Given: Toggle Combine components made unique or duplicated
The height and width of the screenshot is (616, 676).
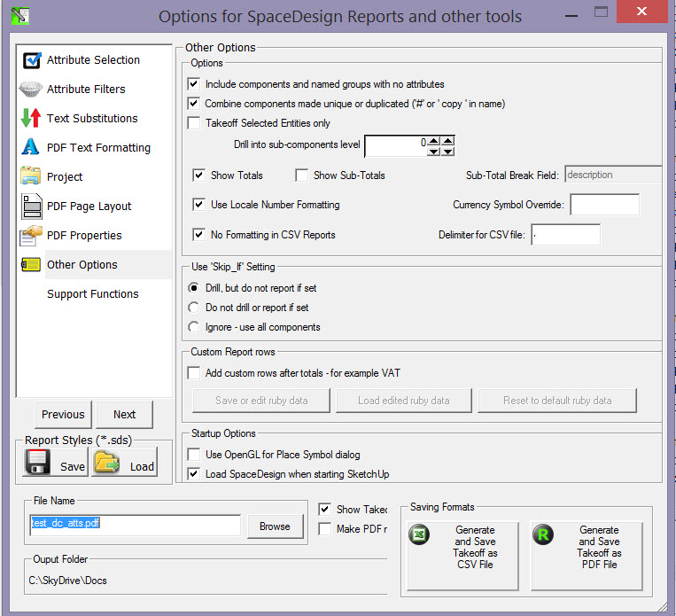Looking at the screenshot, I should (x=193, y=104).
